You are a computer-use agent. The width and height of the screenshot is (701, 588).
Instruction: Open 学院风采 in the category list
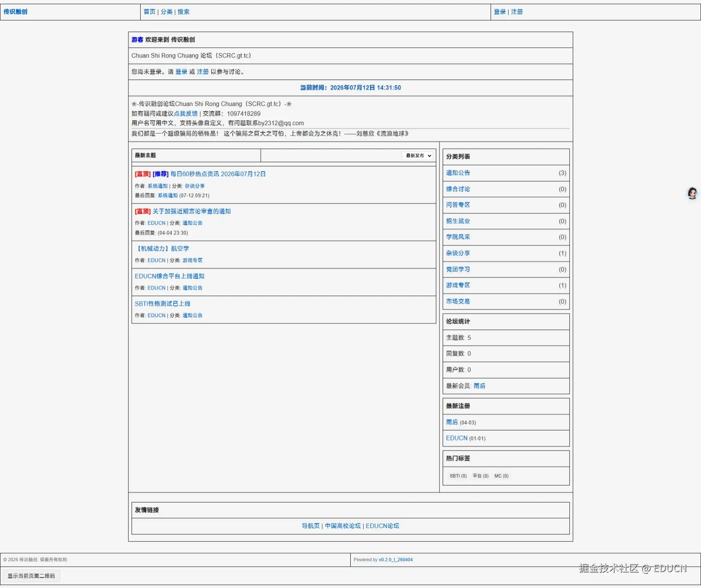[x=458, y=237]
